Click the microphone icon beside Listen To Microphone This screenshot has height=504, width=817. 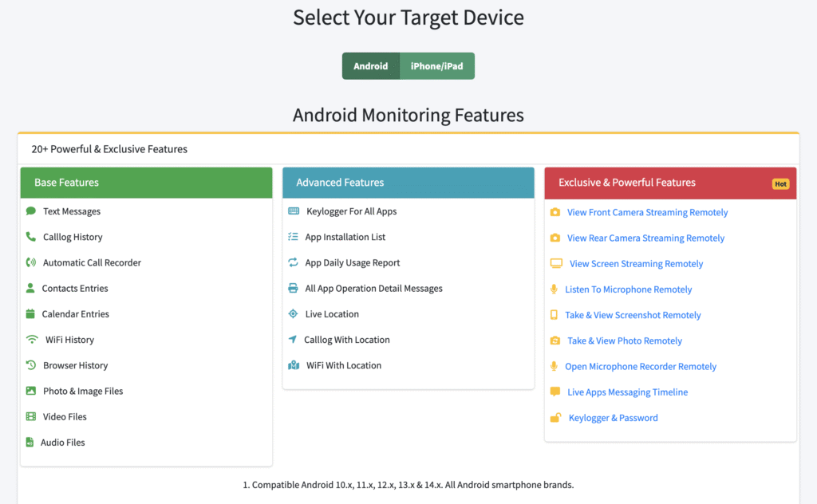click(x=554, y=289)
